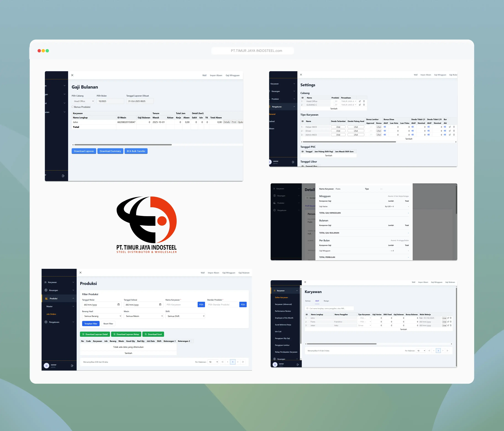The width and height of the screenshot is (504, 431).
Task: Click the edit icon for Head Office branch
Action: [360, 101]
